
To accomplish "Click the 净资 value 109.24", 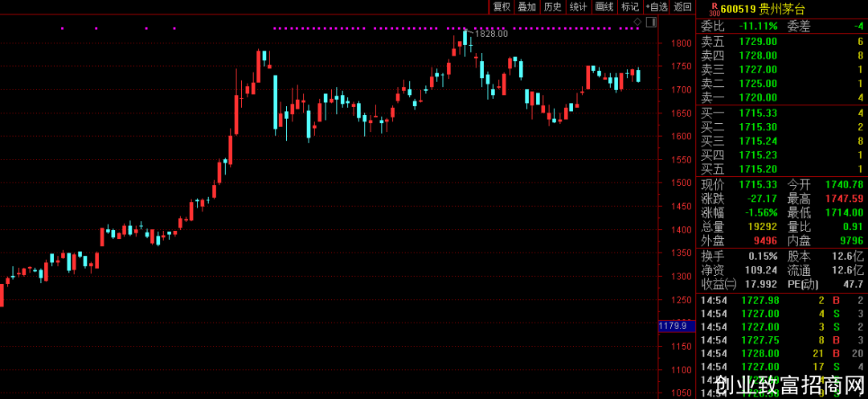I will click(x=761, y=270).
